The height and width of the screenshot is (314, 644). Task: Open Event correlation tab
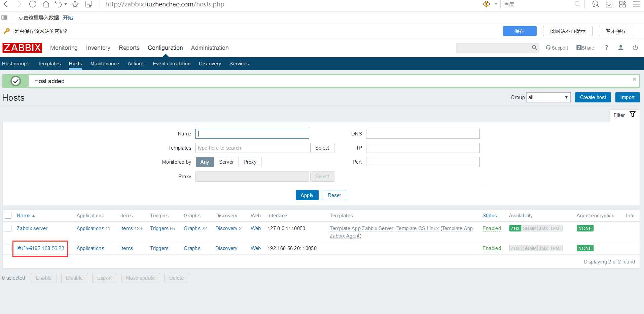click(172, 64)
